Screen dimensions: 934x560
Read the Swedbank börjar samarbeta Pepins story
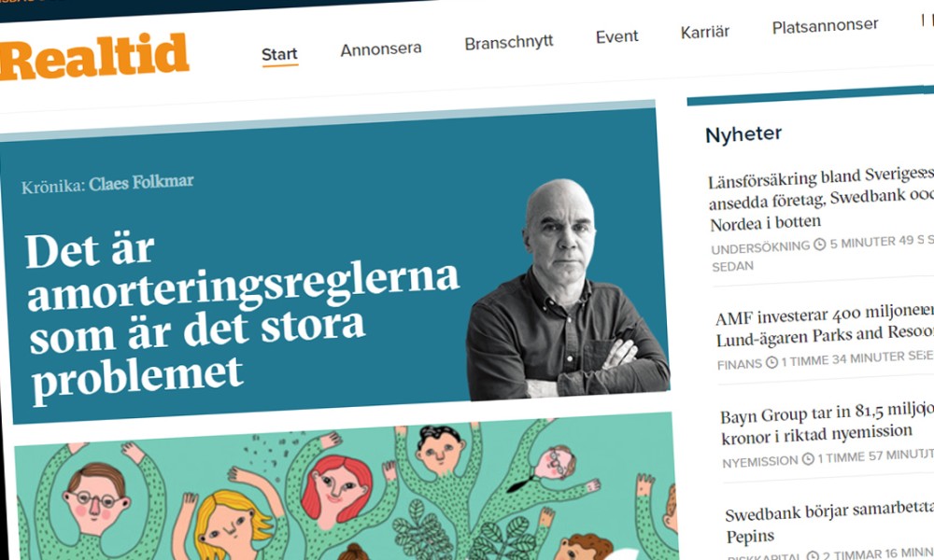tap(828, 523)
